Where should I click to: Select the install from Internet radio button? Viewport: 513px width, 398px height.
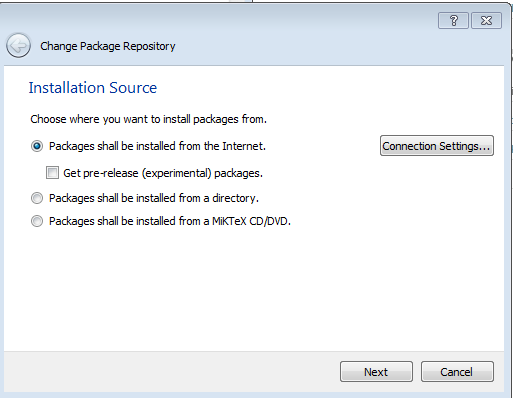(37, 146)
